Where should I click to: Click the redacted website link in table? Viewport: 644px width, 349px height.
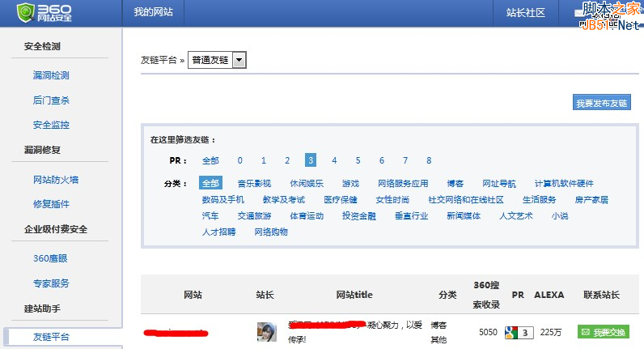click(x=176, y=332)
